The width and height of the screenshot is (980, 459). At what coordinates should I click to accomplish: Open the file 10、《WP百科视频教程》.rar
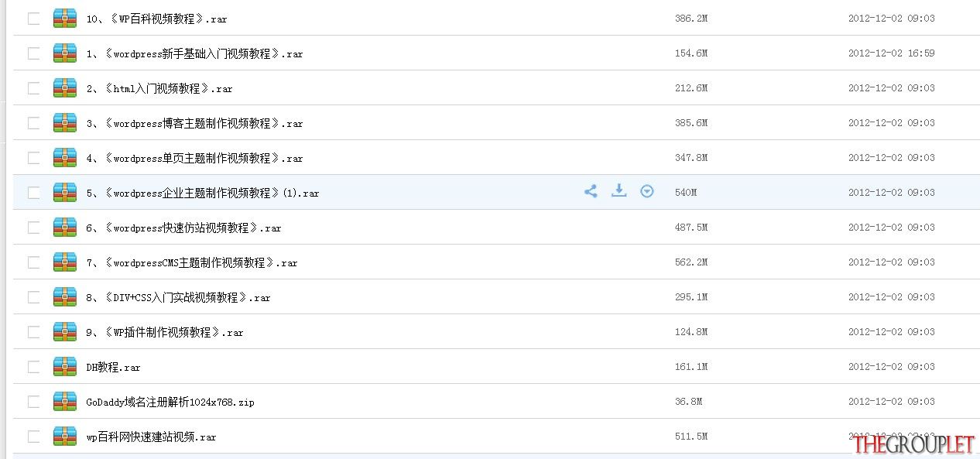(x=157, y=19)
